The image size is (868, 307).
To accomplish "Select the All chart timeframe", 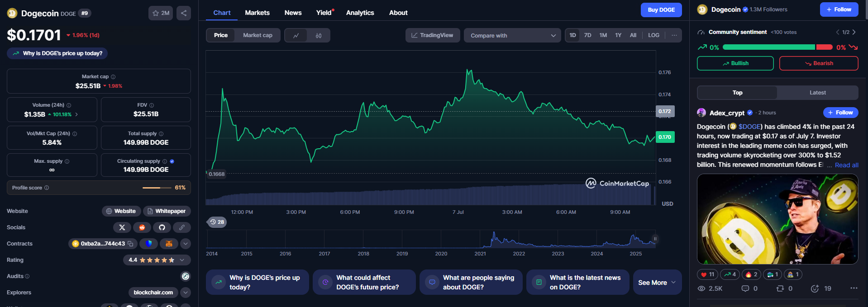I will click(x=633, y=35).
